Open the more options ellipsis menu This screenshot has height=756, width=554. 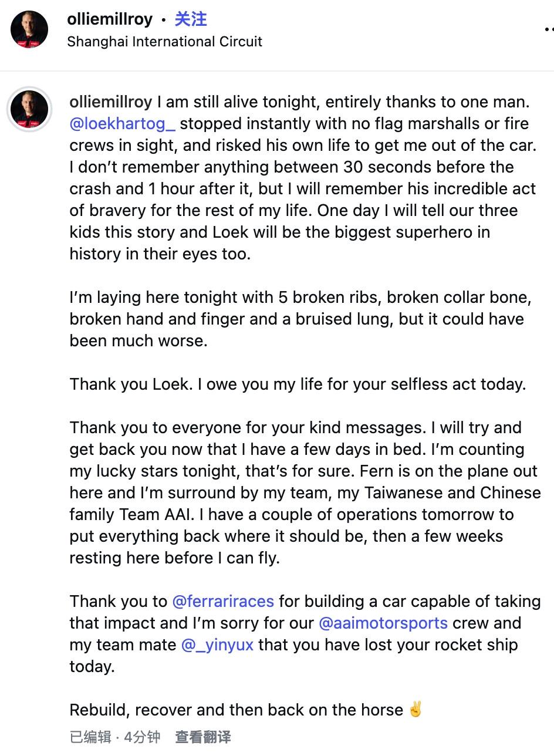[549, 28]
